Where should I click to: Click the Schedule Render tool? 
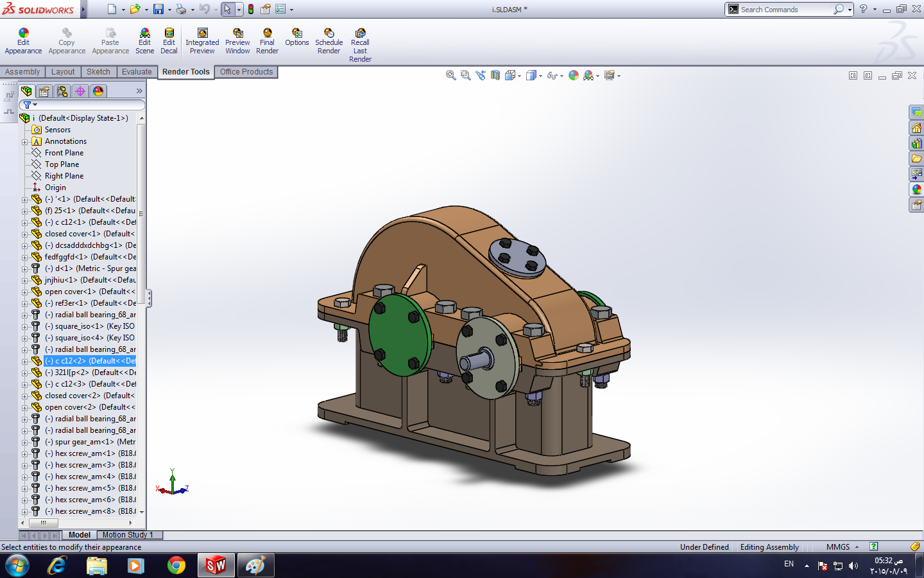click(329, 42)
